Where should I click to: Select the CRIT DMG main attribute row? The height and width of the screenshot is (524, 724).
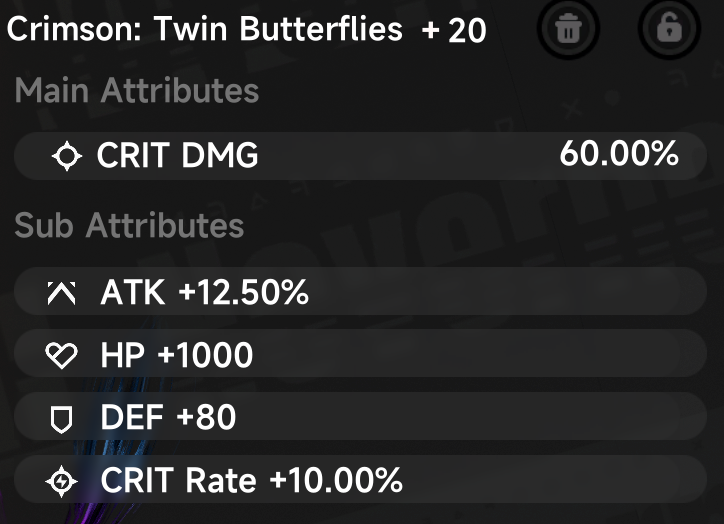[360, 156]
